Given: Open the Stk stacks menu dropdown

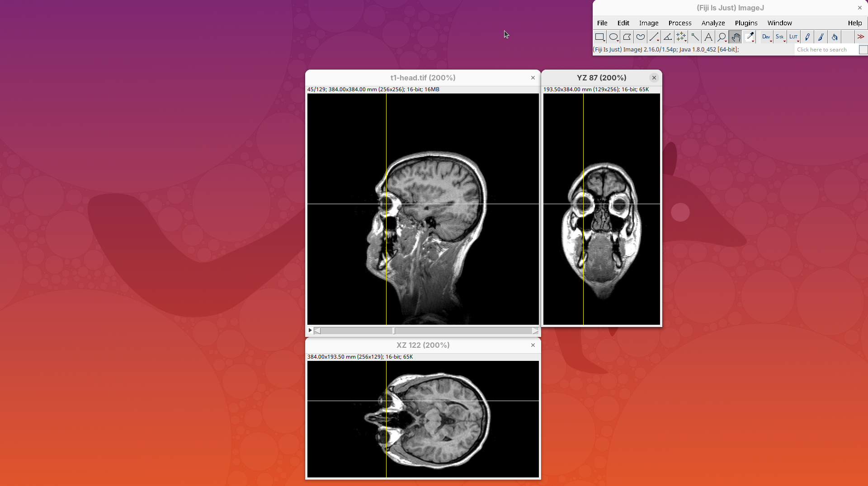Looking at the screenshot, I should pyautogui.click(x=780, y=37).
